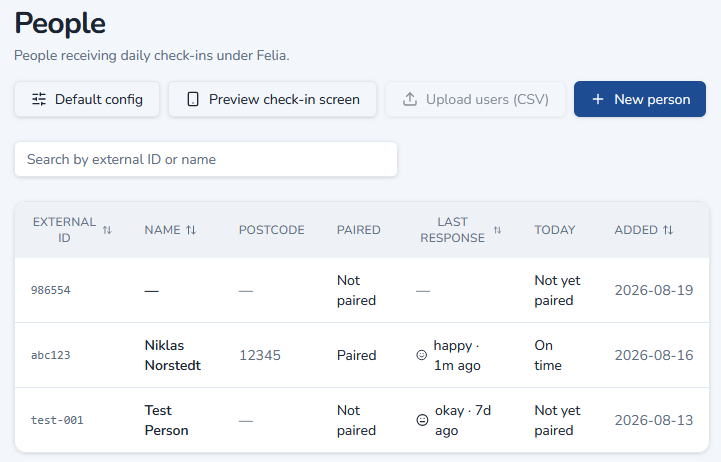Click 'On time' today status
721x462 pixels.
548,355
